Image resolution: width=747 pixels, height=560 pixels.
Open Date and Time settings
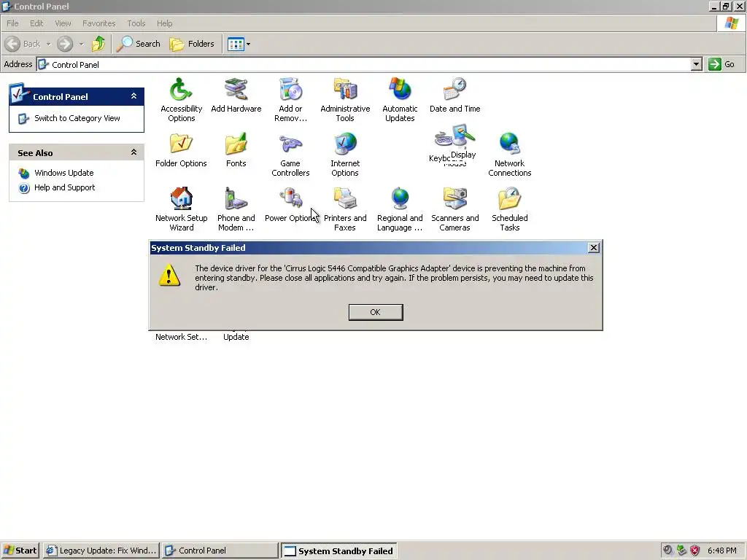pyautogui.click(x=454, y=96)
